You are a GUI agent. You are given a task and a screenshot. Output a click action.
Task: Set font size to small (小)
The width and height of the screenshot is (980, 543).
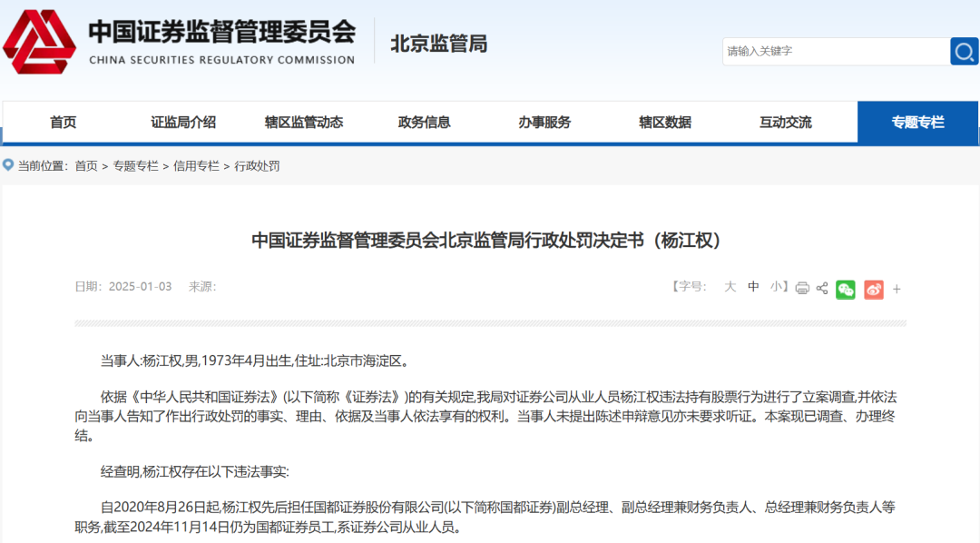pyautogui.click(x=777, y=287)
